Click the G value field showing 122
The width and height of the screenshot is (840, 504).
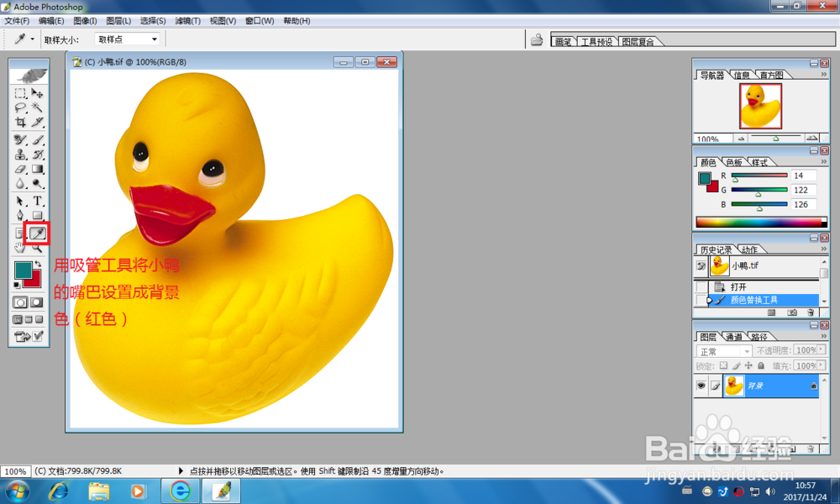tap(803, 190)
